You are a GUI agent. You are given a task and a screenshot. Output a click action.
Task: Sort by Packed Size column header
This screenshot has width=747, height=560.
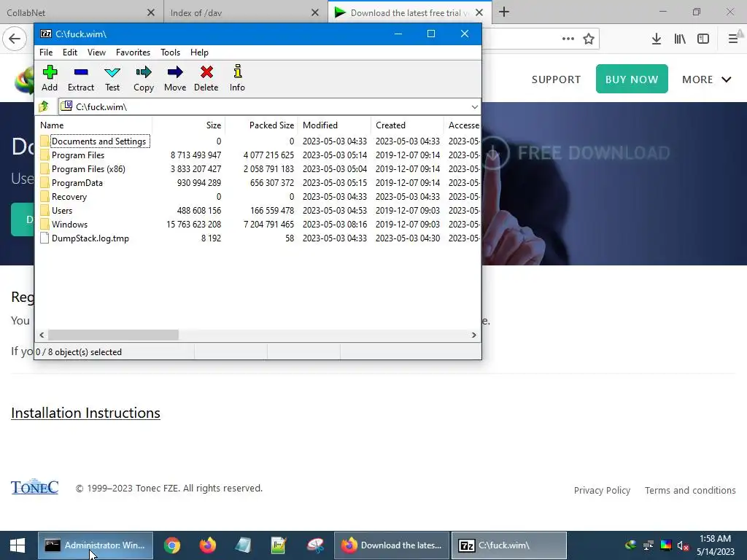coord(262,125)
